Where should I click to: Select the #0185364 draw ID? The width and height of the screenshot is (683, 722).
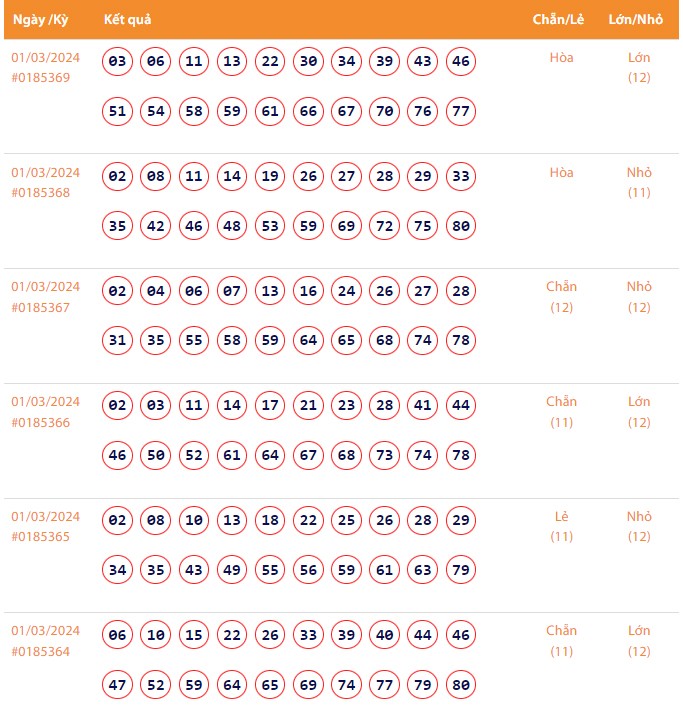click(x=41, y=651)
